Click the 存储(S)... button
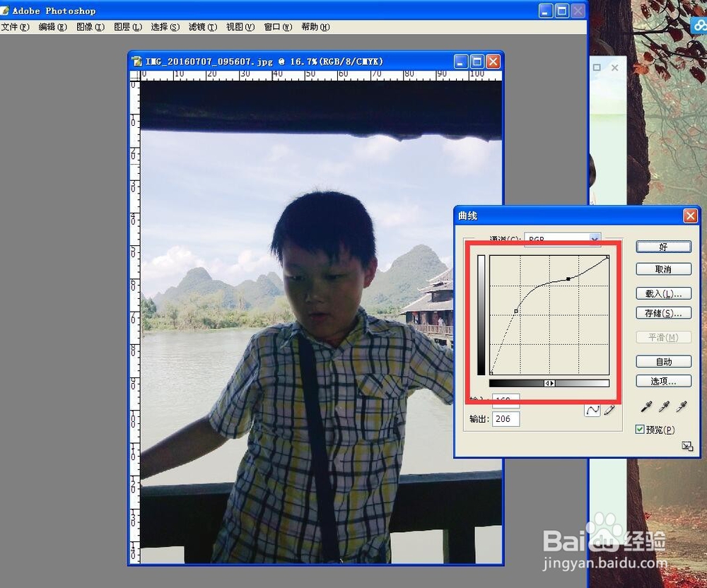Viewport: 707px width, 588px height. [x=663, y=312]
